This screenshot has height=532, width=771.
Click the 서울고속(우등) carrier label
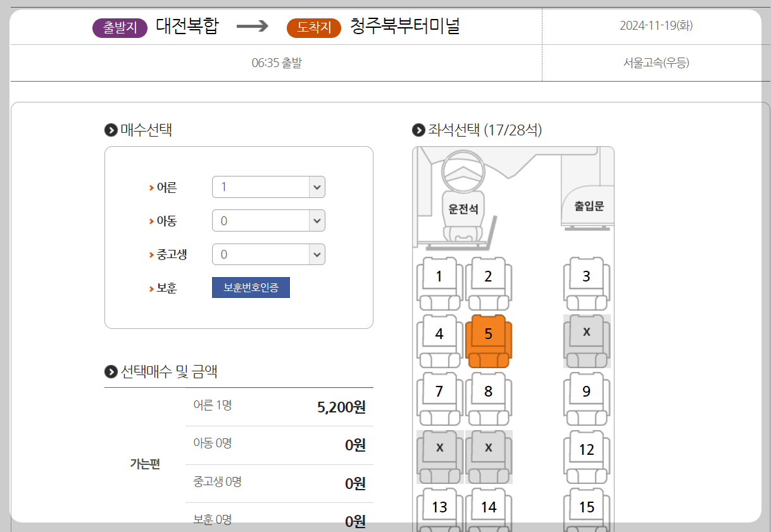coord(655,63)
